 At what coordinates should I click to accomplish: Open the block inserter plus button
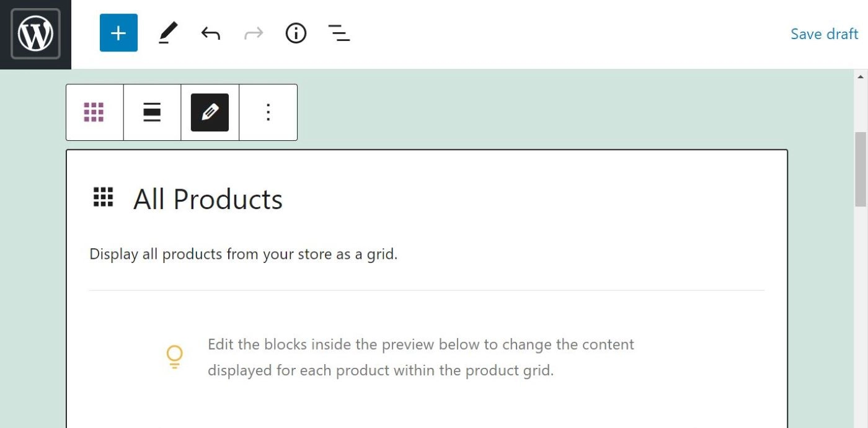point(118,33)
